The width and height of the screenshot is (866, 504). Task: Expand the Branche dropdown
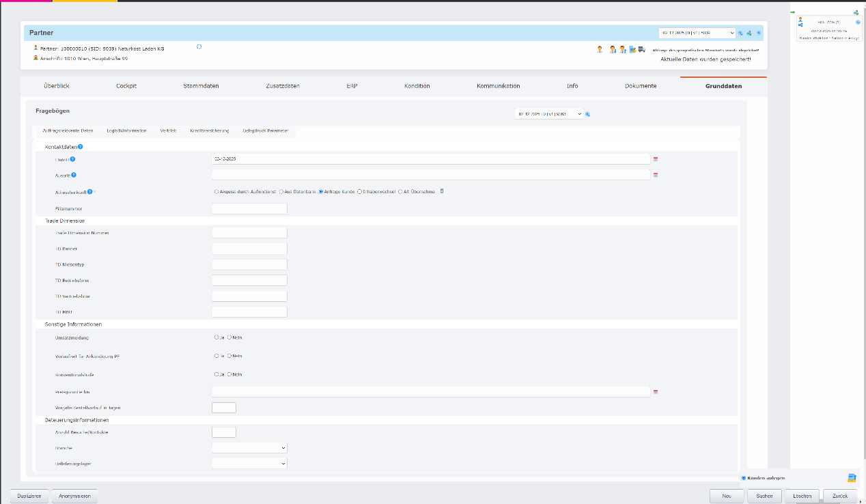pyautogui.click(x=249, y=448)
